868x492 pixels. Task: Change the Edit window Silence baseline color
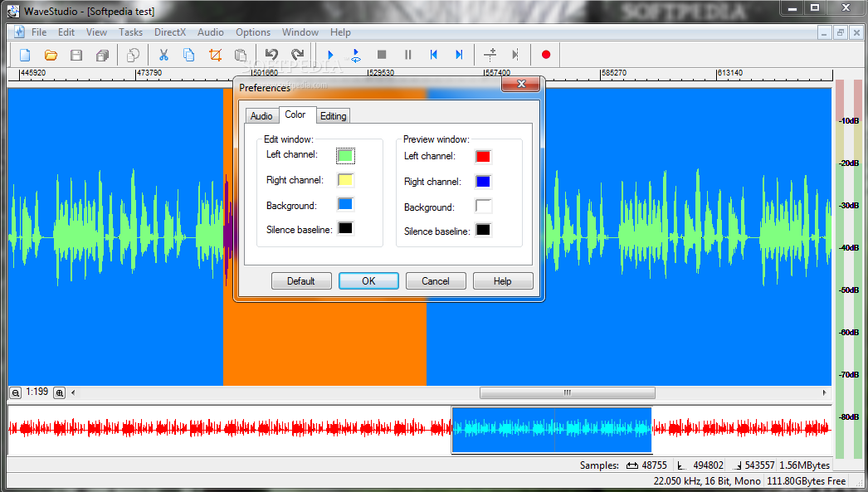click(345, 228)
